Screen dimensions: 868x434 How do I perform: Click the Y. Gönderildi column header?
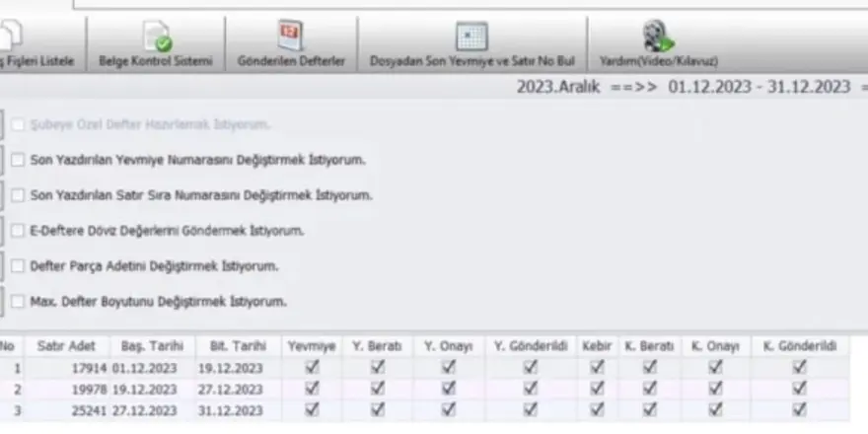tap(531, 346)
